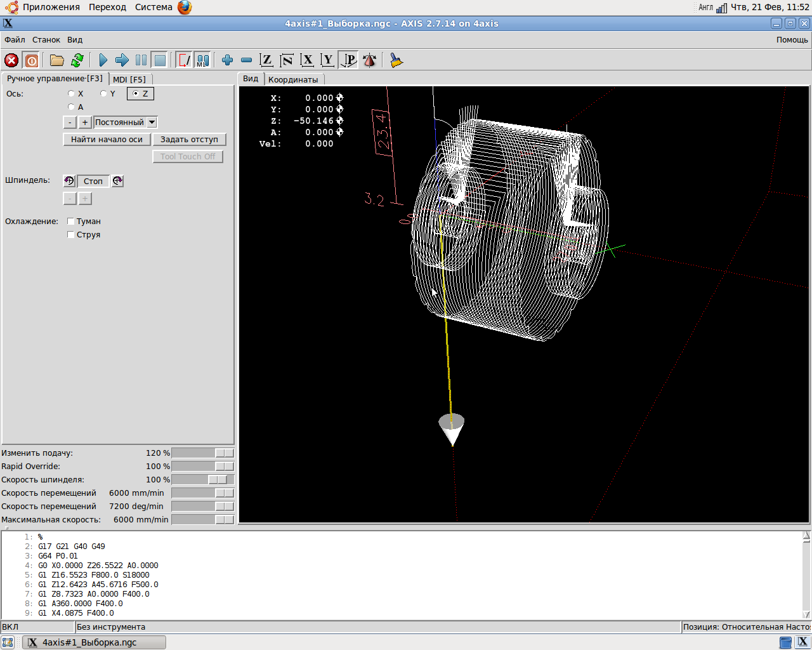Open the Файл menu
Image resolution: width=812 pixels, height=650 pixels.
click(15, 39)
